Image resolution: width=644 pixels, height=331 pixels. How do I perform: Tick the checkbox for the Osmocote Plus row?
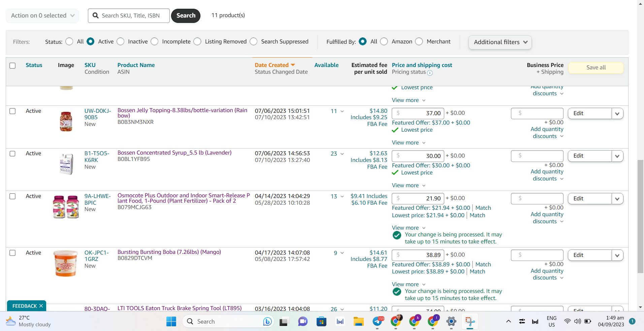pyautogui.click(x=12, y=196)
